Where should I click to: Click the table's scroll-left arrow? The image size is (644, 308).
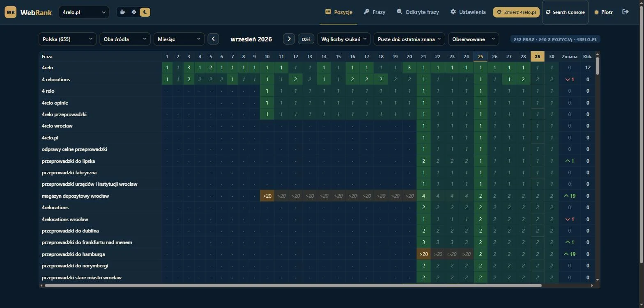[x=41, y=285]
